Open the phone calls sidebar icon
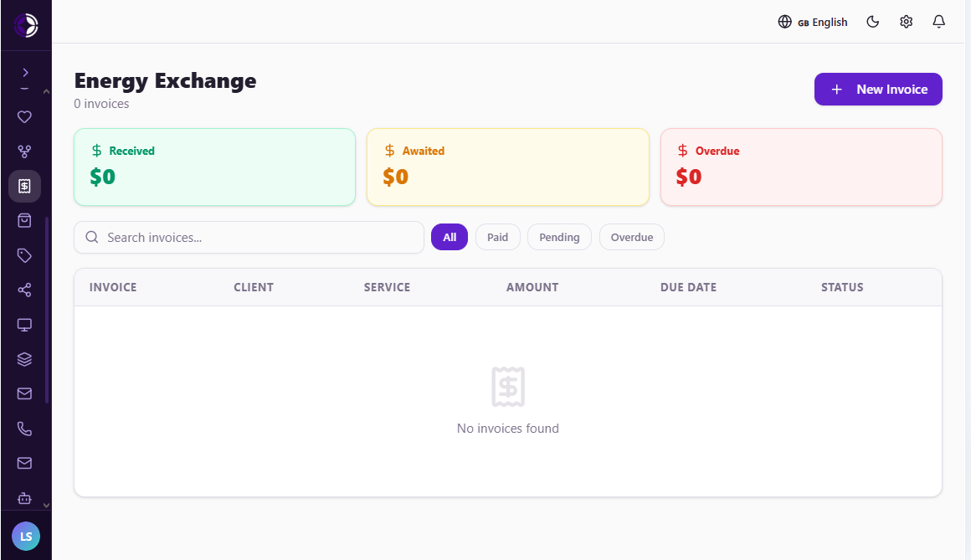This screenshot has height=560, width=971. pyautogui.click(x=24, y=429)
